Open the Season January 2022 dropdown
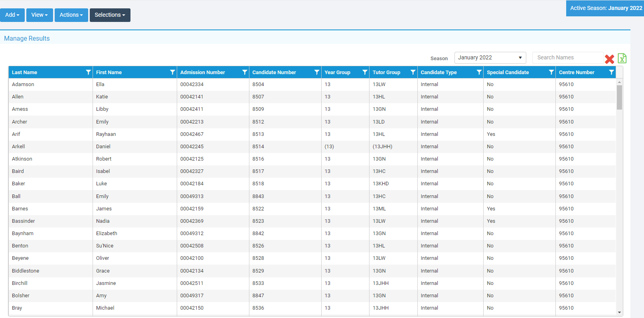The height and width of the screenshot is (318, 644). 490,58
